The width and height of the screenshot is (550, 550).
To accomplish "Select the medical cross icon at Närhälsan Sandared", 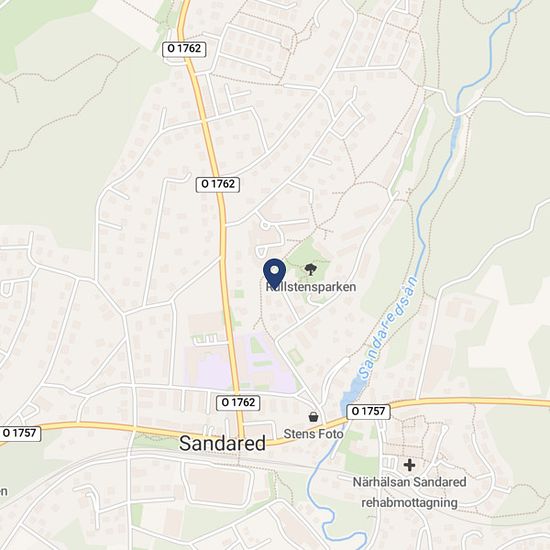I will tap(409, 465).
